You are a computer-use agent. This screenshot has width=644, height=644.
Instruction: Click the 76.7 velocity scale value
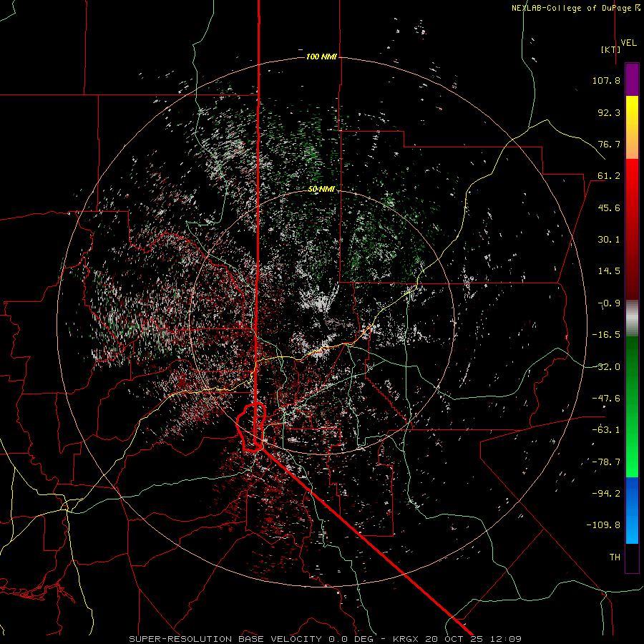[x=609, y=144]
